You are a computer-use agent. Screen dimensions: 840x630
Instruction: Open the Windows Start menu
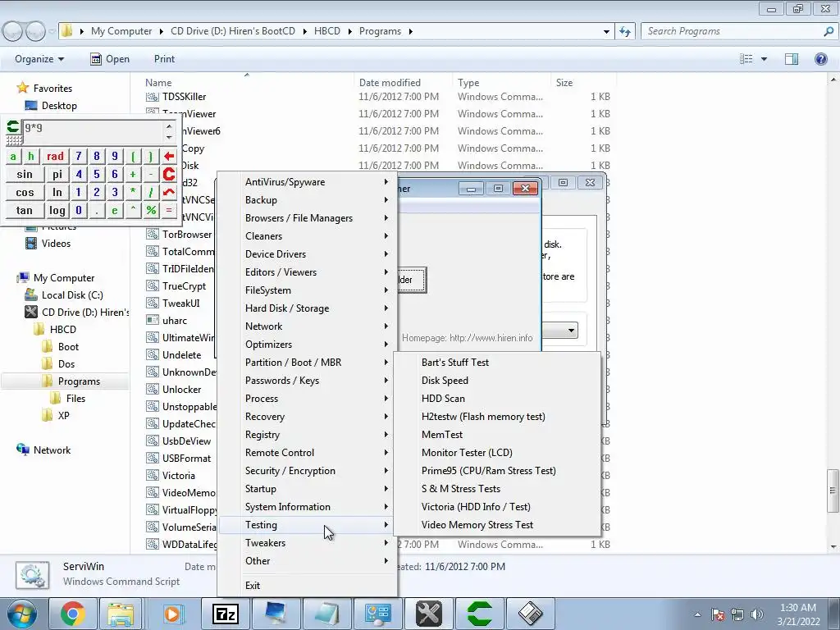coord(22,614)
